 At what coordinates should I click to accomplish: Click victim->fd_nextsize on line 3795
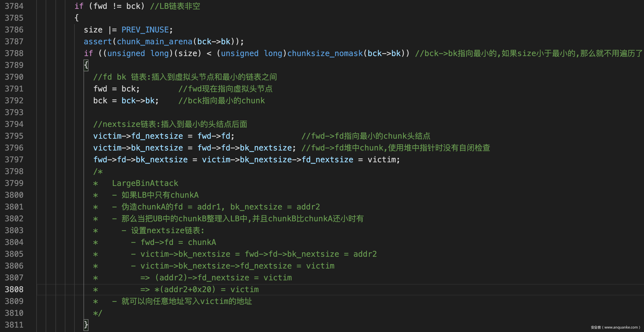click(138, 136)
